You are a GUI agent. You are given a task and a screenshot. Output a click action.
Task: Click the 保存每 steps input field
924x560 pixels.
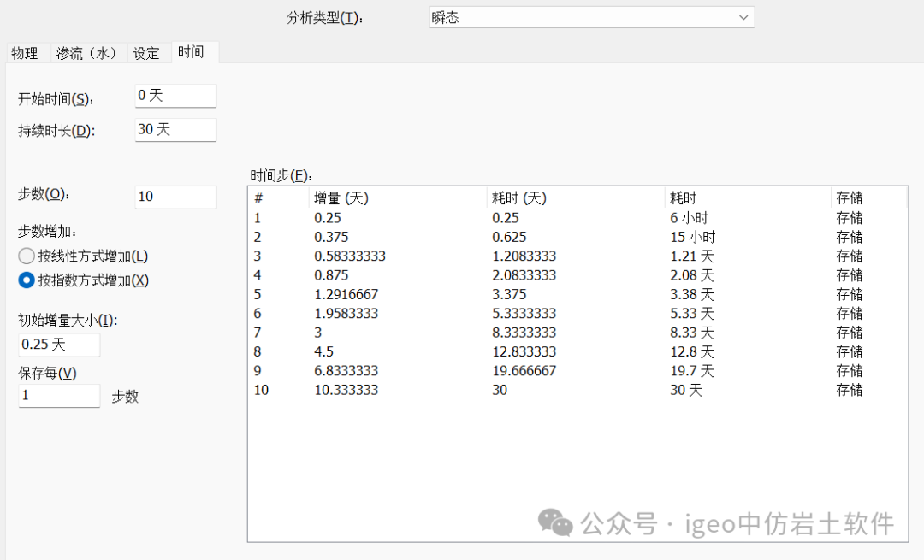tap(59, 396)
